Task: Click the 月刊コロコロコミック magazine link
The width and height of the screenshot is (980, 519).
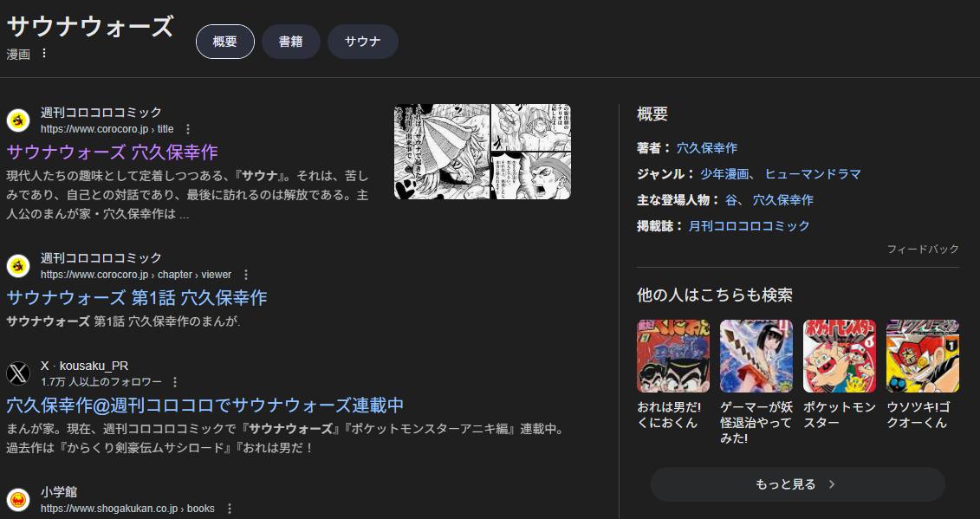Action: [749, 226]
